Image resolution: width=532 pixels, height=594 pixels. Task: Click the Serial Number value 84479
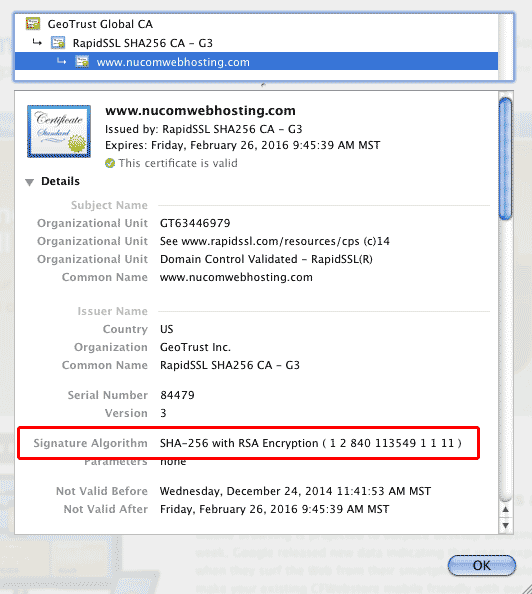(177, 395)
